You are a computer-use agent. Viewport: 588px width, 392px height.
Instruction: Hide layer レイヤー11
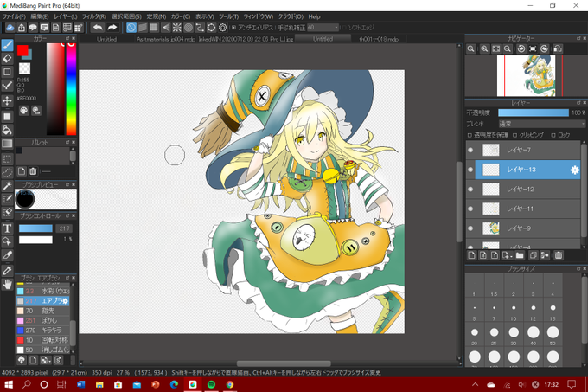point(470,209)
